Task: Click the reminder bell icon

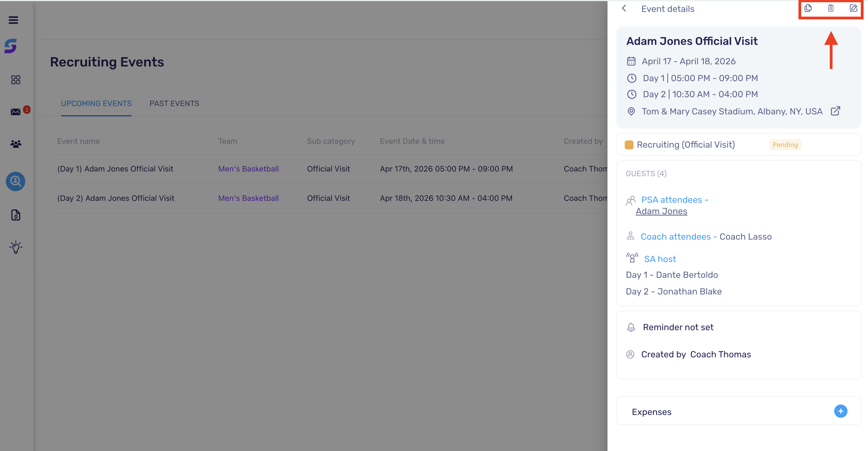Action: coord(631,327)
